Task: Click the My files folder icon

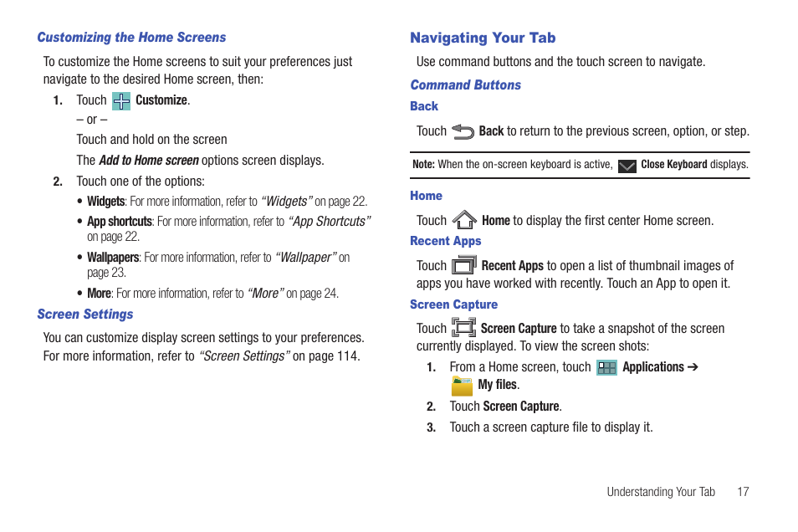Action: pos(462,386)
